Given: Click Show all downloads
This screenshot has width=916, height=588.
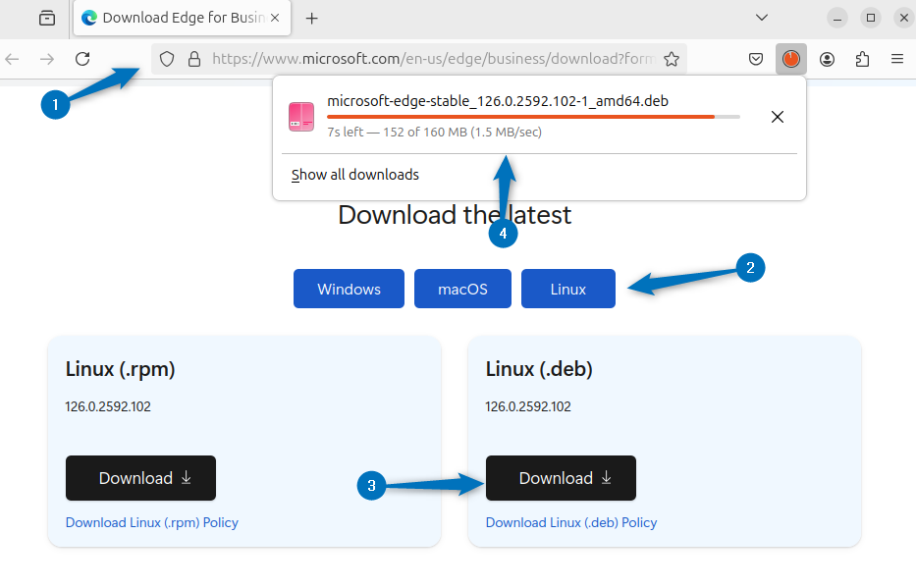Looking at the screenshot, I should (x=353, y=174).
